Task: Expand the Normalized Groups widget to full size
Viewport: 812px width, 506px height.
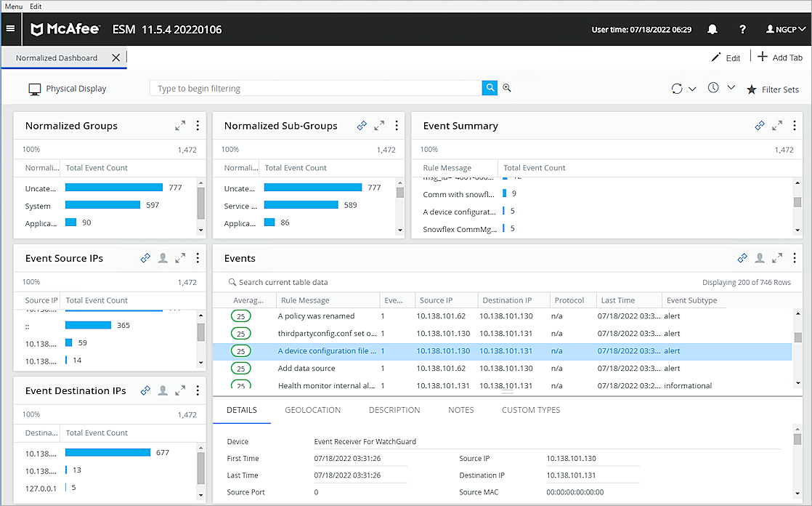Action: point(180,126)
